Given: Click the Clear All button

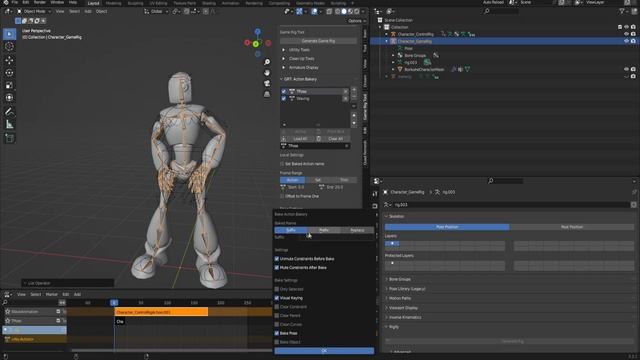Looking at the screenshot, I should click(x=336, y=139).
